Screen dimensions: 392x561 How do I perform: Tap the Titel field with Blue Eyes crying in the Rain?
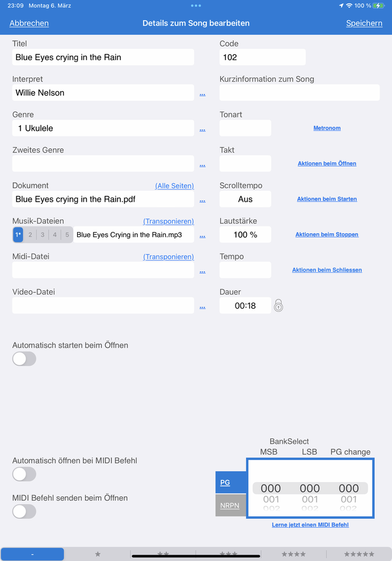point(103,57)
